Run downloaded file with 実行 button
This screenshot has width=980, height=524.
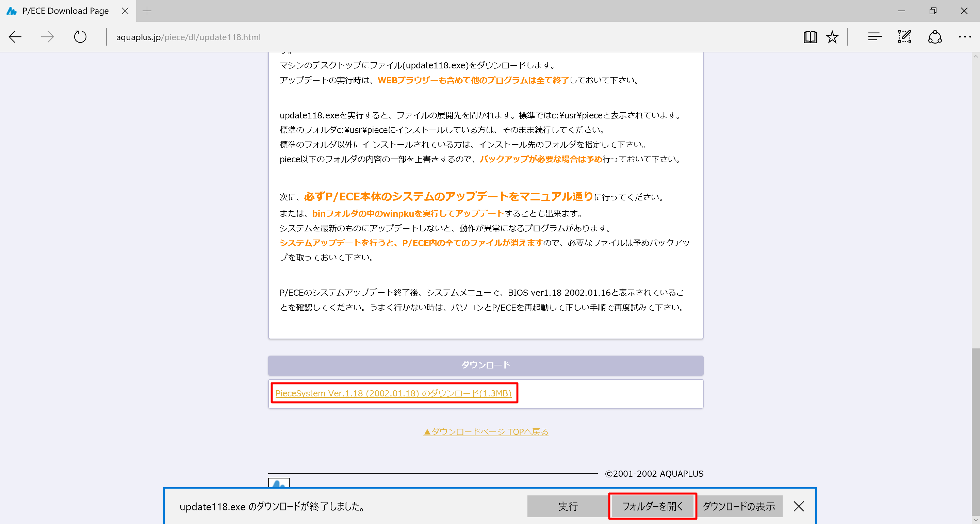click(x=568, y=506)
